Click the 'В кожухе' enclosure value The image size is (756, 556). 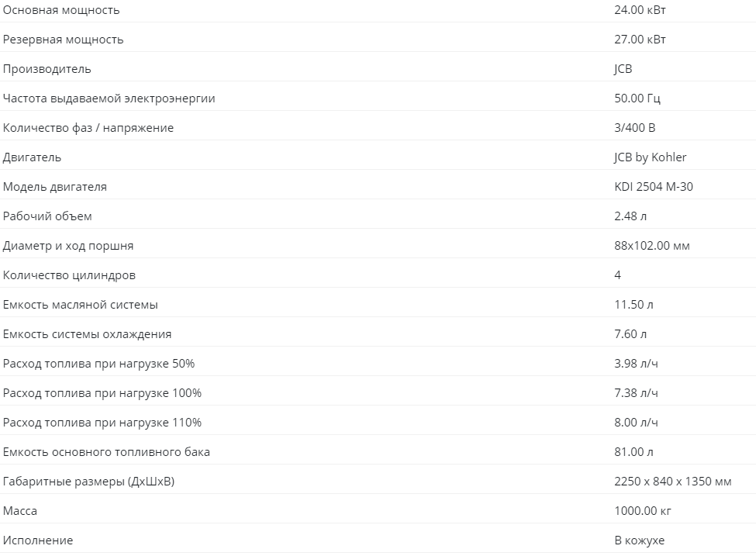tap(640, 540)
